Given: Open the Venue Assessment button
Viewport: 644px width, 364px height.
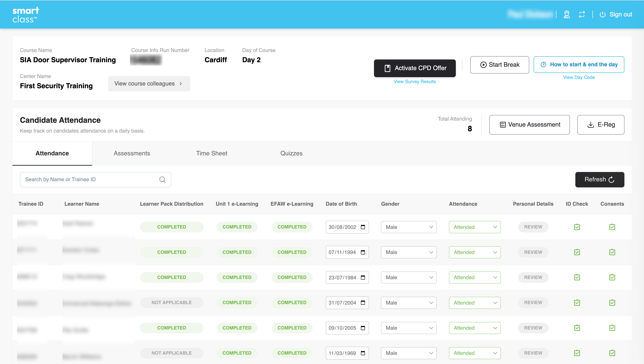Looking at the screenshot, I should click(x=530, y=124).
